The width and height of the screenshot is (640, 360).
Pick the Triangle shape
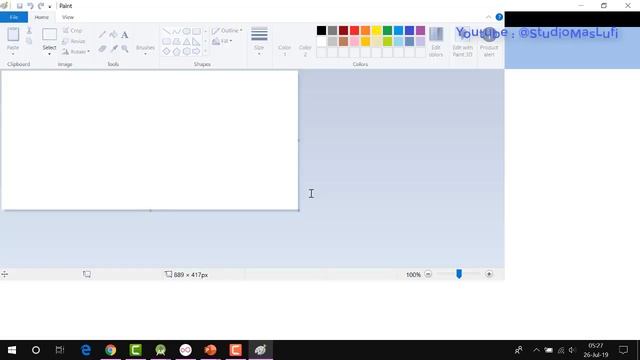187,42
